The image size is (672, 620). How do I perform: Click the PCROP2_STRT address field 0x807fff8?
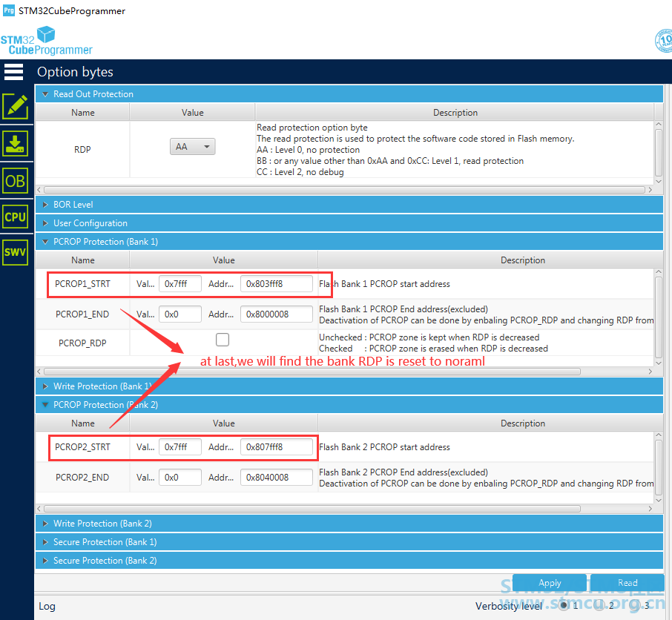[277, 447]
